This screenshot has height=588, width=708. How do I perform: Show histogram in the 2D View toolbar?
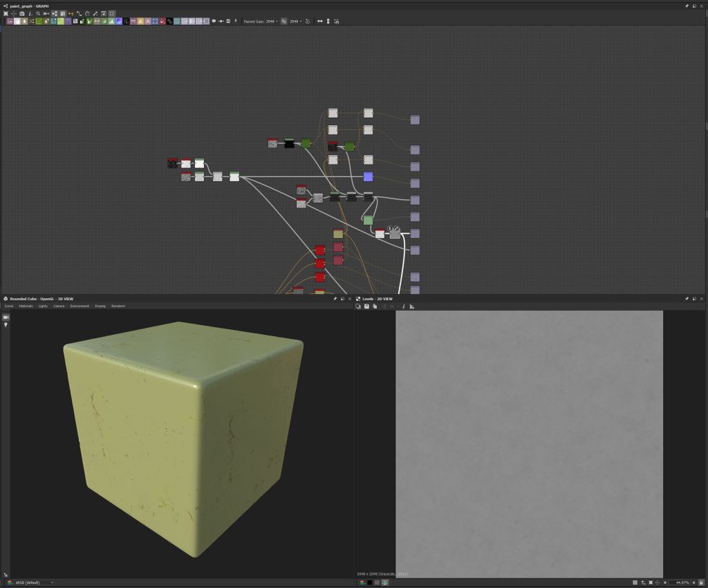coord(412,306)
